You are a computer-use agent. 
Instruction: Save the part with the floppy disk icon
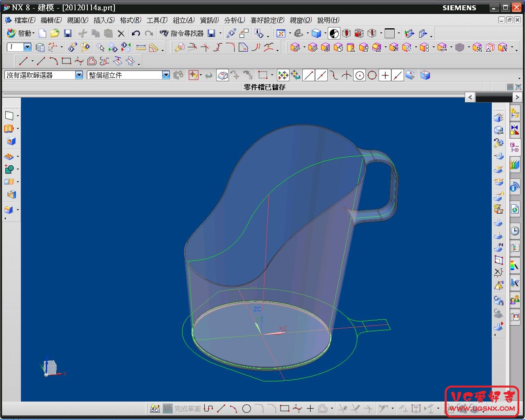point(68,33)
